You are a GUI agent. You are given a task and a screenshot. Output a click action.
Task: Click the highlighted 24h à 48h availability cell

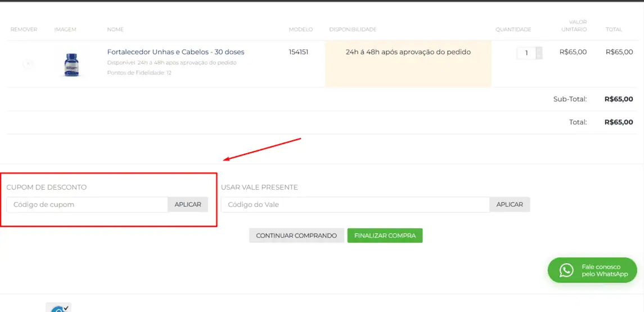pyautogui.click(x=408, y=64)
